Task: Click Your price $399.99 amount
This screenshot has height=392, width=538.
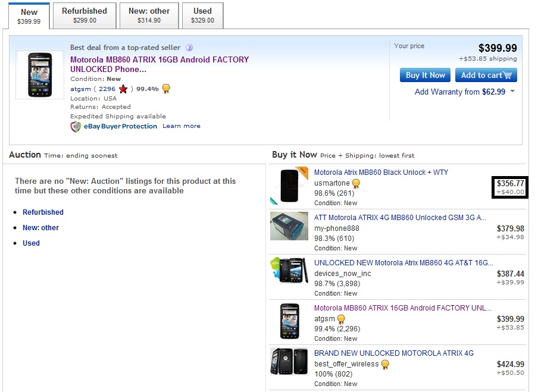Action: click(498, 48)
